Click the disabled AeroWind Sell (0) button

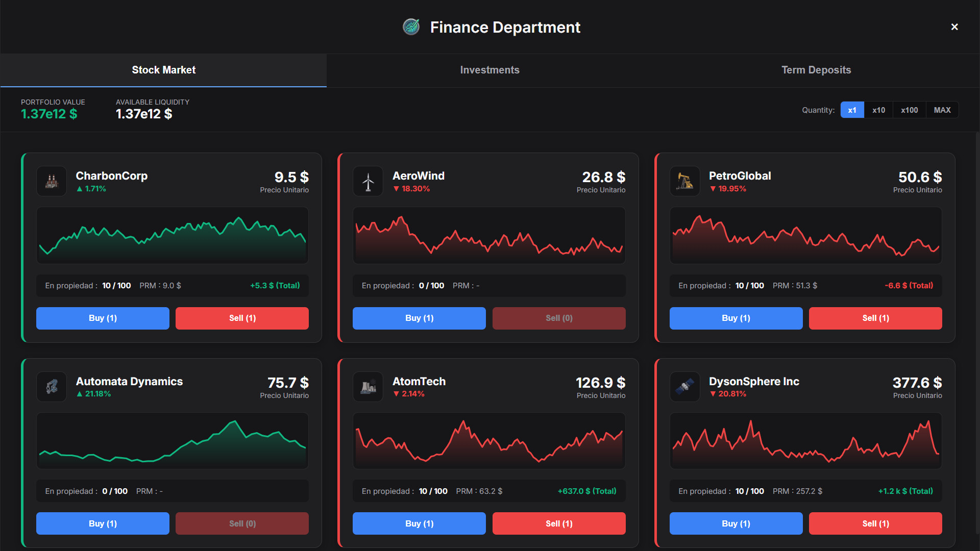(x=559, y=318)
